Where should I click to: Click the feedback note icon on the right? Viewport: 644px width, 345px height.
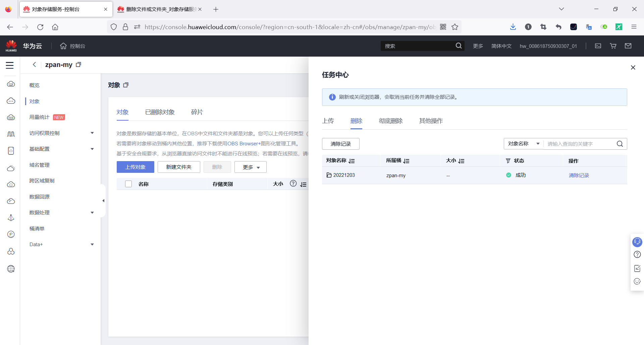point(637,268)
